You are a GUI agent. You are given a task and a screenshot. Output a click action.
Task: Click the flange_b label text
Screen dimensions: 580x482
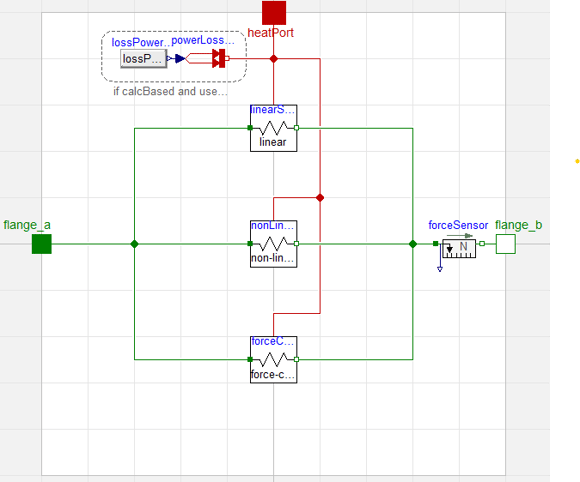[x=519, y=225]
